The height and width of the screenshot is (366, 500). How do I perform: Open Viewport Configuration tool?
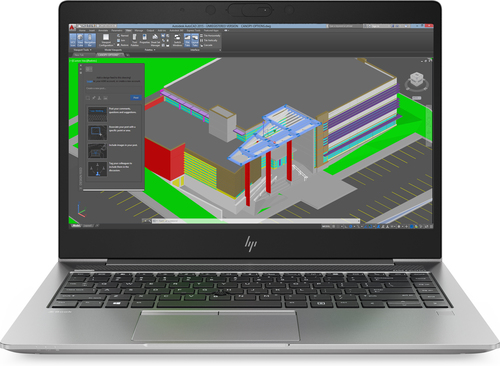click(106, 41)
